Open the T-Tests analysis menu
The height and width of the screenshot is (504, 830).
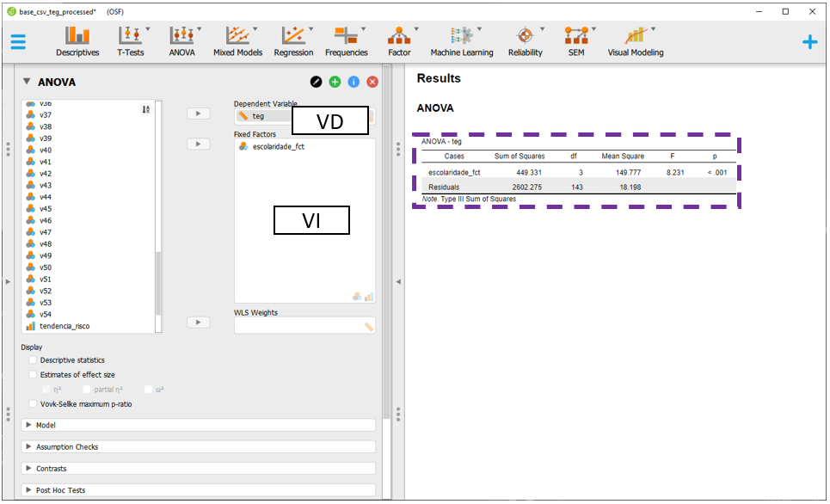[131, 40]
